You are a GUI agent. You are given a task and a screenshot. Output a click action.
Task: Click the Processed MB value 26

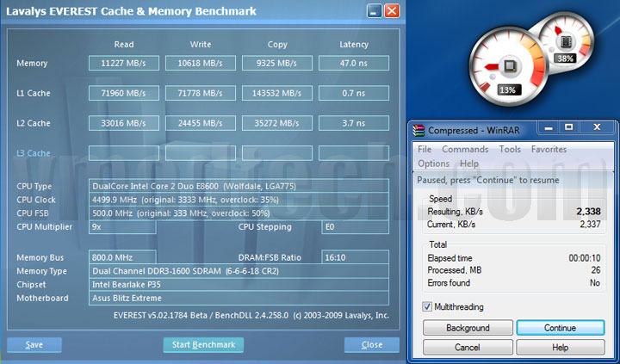(596, 270)
